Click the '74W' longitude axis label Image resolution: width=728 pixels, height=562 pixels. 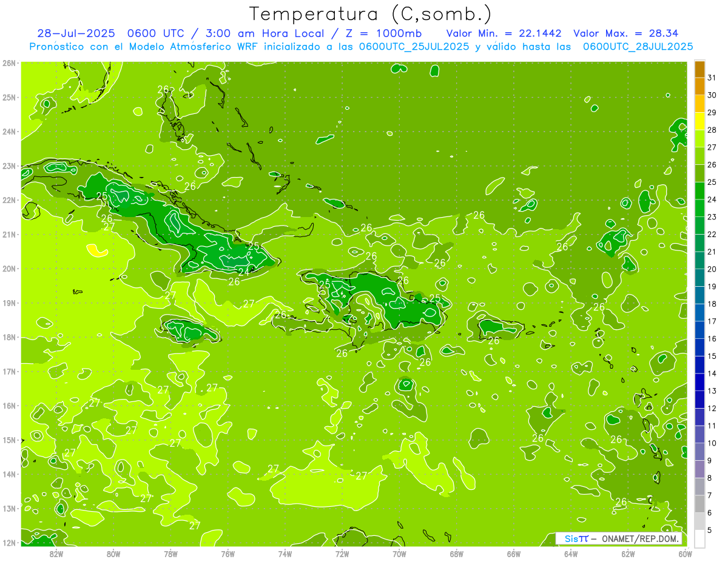(x=285, y=554)
